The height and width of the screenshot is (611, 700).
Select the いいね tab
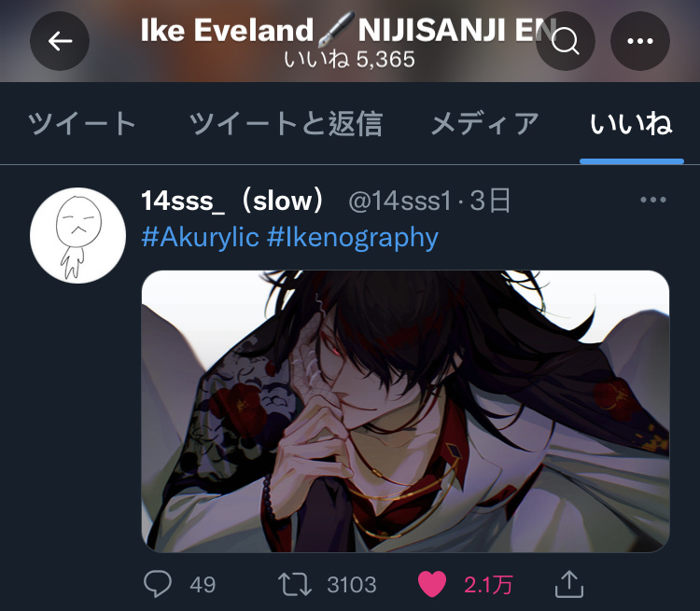pos(631,124)
